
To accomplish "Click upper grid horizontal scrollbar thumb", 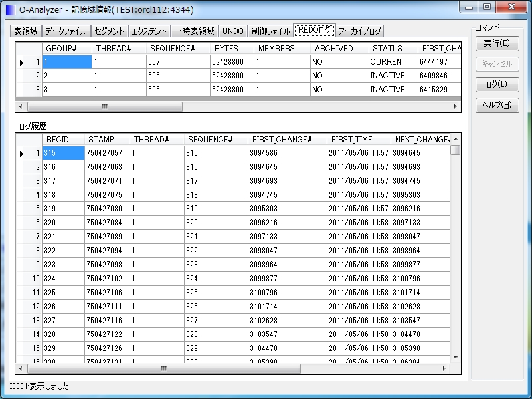I will [x=105, y=106].
